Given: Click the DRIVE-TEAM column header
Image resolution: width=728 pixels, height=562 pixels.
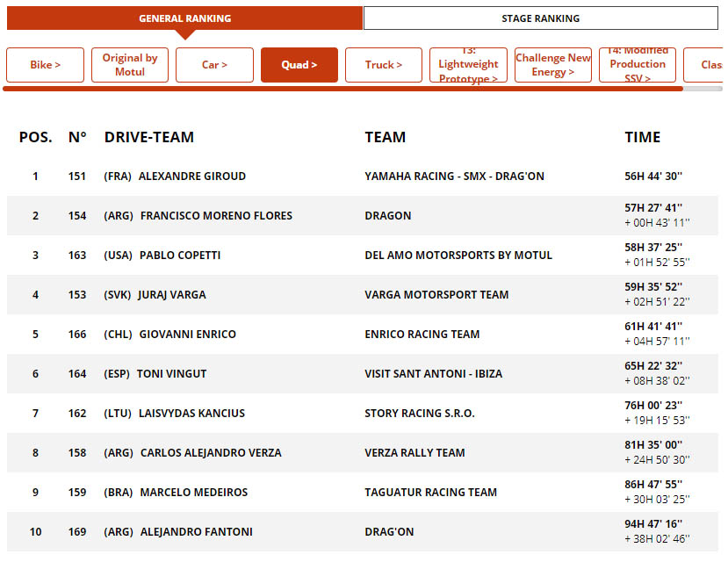Looking at the screenshot, I should [149, 137].
